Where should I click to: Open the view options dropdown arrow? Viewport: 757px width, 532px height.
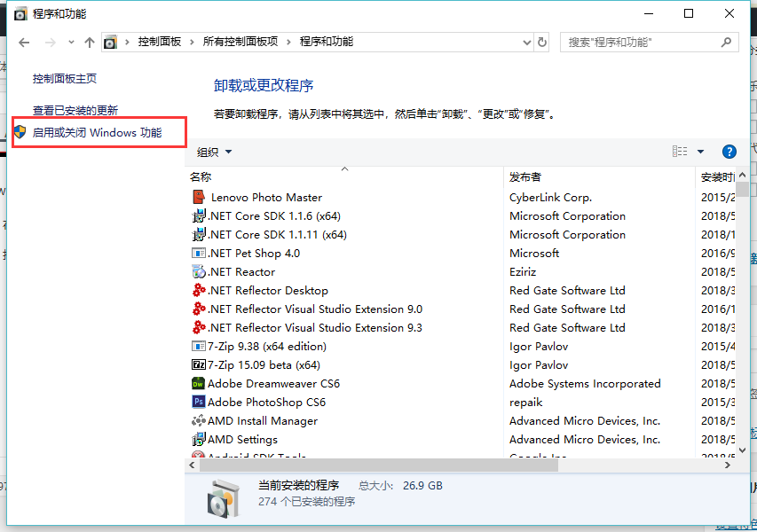pyautogui.click(x=700, y=152)
